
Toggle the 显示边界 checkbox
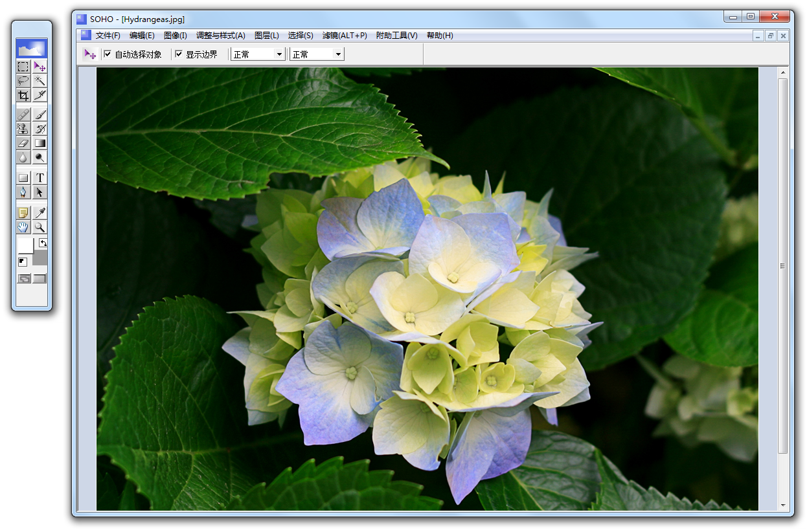coord(179,54)
